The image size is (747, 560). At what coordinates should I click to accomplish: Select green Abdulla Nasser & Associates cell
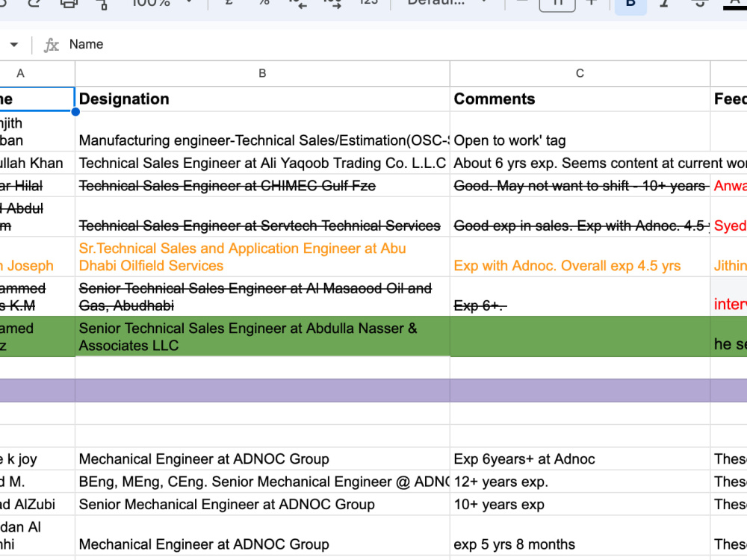click(x=262, y=336)
